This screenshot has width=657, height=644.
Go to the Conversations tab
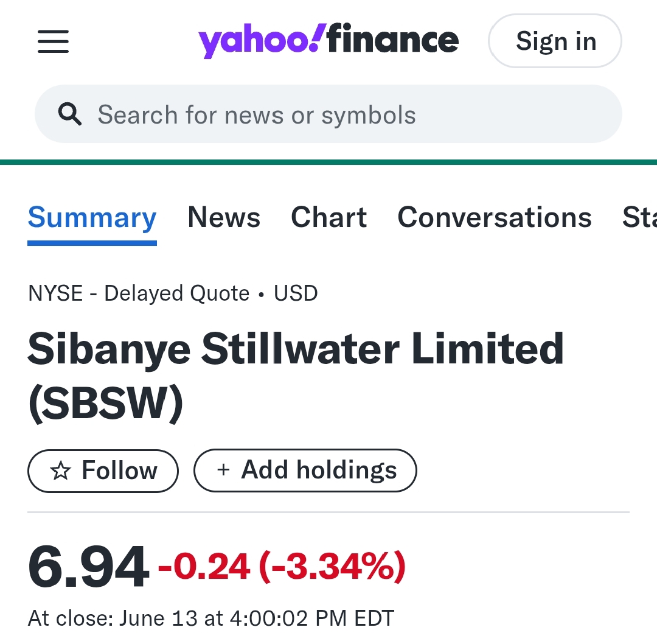[495, 217]
